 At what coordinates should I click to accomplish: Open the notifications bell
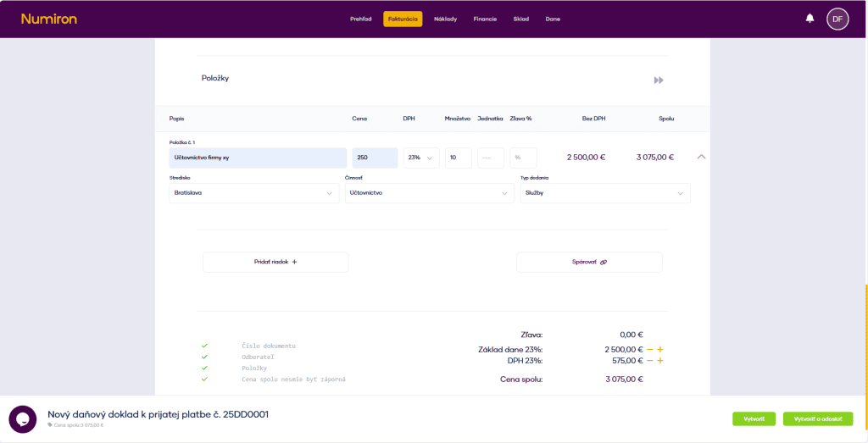coord(810,19)
